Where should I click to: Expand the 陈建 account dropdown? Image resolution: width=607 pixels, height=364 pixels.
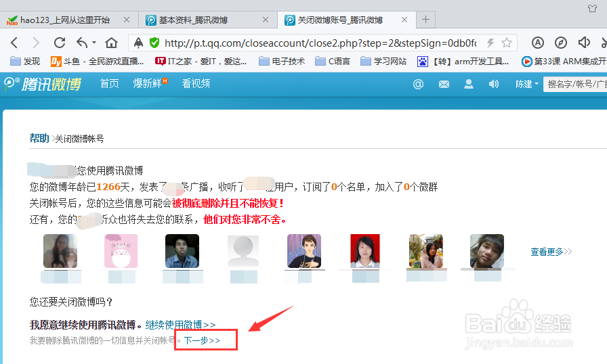[x=527, y=84]
